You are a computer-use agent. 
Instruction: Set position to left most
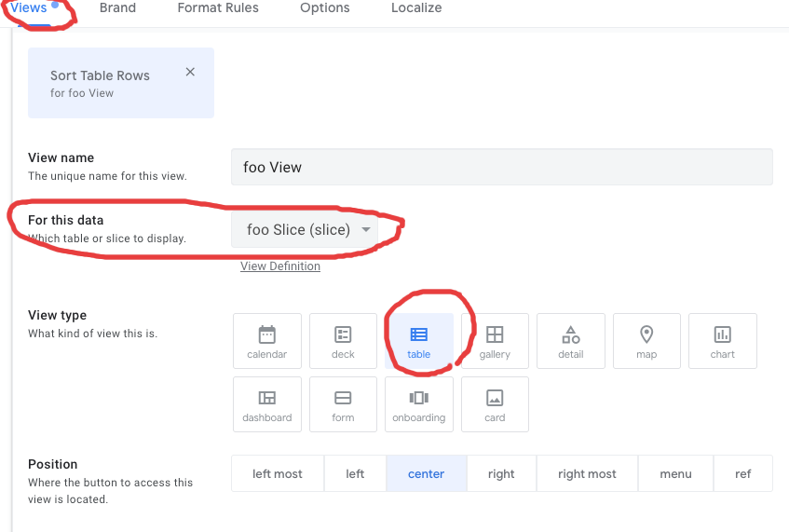pos(278,473)
